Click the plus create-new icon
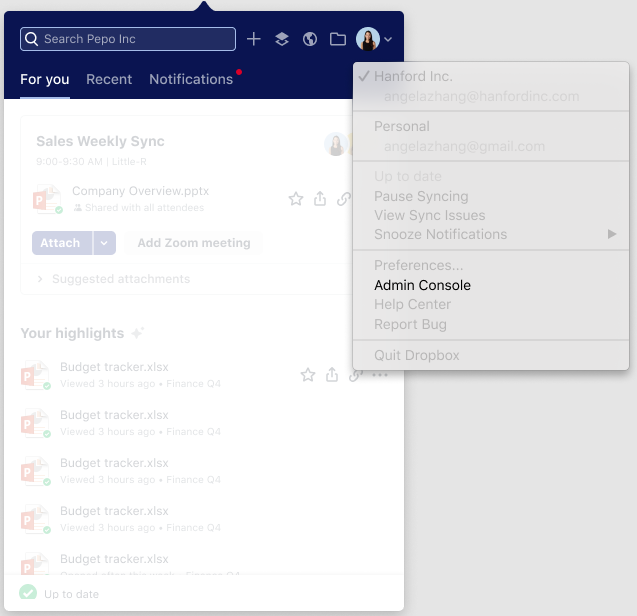 [x=254, y=39]
